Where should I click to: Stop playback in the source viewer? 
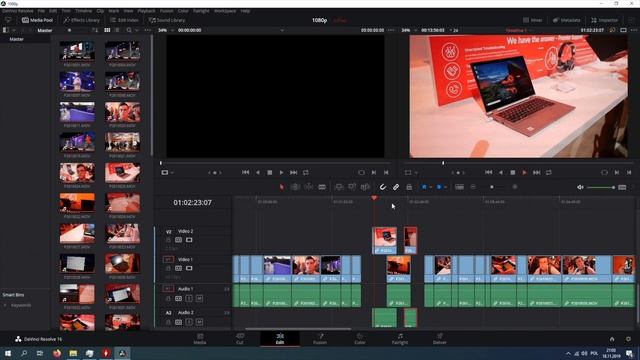pyautogui.click(x=269, y=173)
